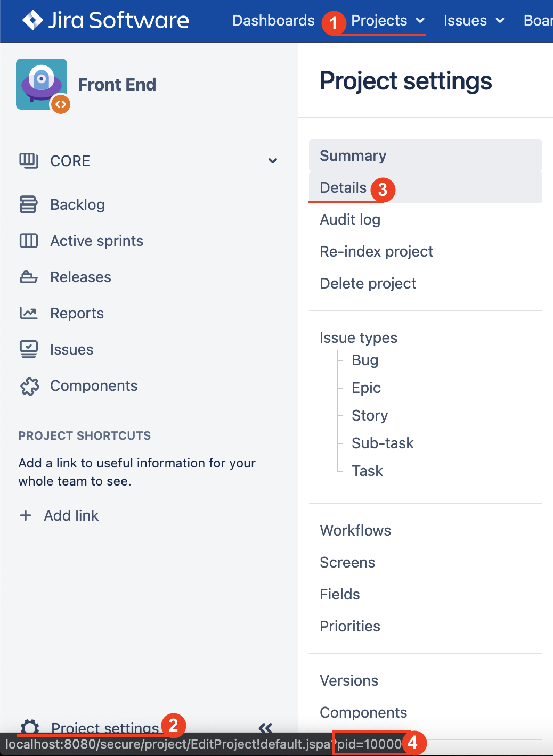
Task: Click the Project settings gear icon
Action: click(30, 726)
